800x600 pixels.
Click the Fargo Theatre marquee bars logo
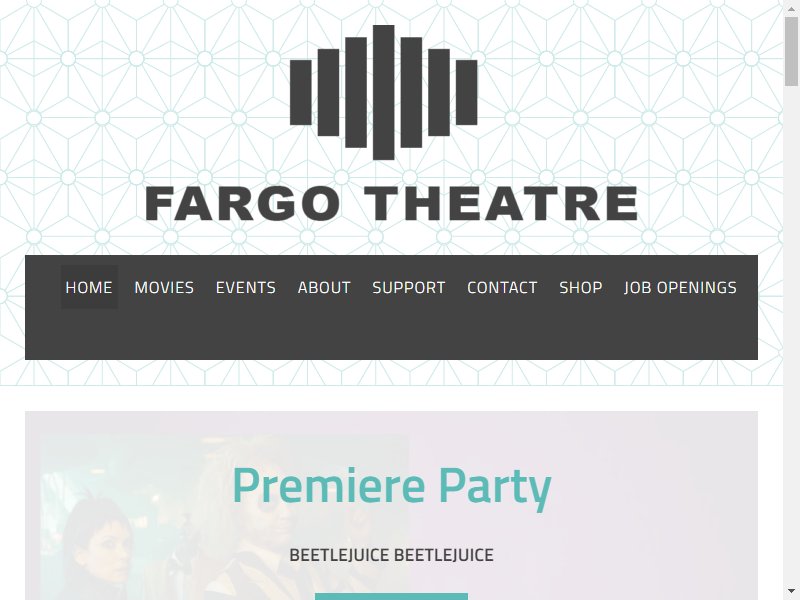pyautogui.click(x=383, y=92)
